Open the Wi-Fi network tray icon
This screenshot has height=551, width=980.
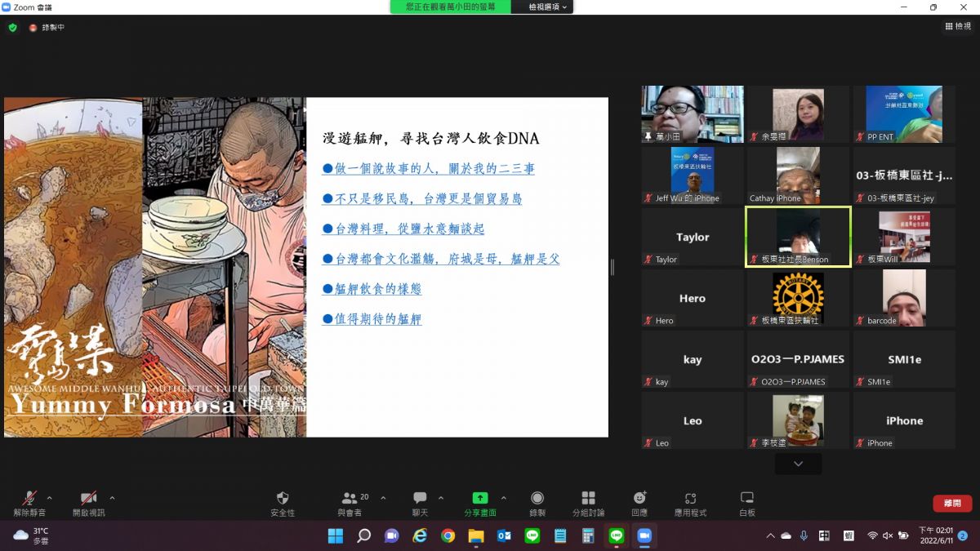coord(872,535)
